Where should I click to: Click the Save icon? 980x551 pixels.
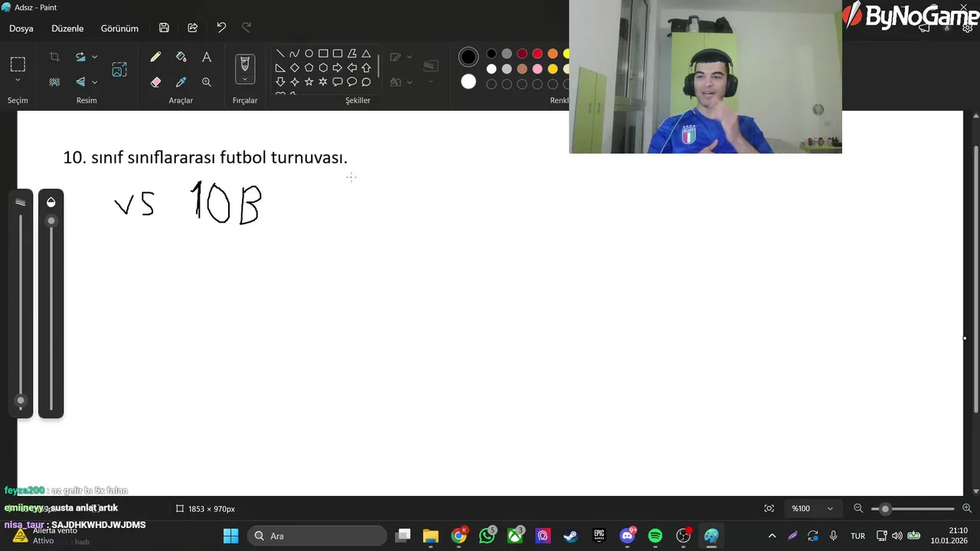click(x=164, y=28)
